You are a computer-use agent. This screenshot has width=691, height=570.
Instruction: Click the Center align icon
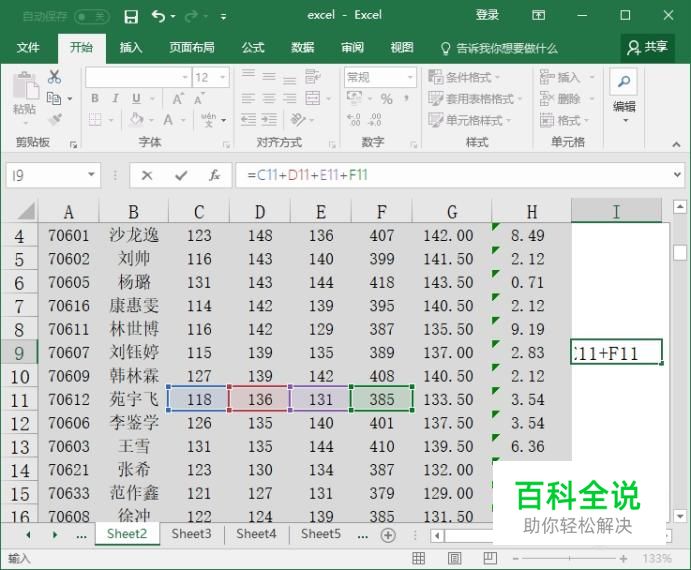tap(269, 98)
